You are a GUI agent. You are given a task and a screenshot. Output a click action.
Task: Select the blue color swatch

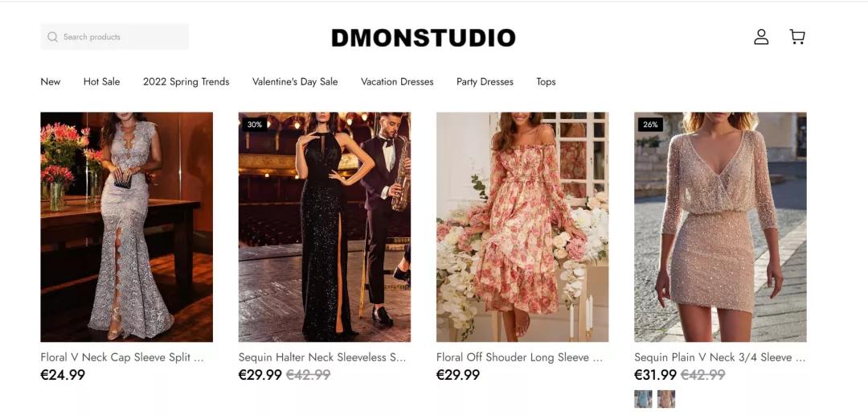click(x=643, y=399)
